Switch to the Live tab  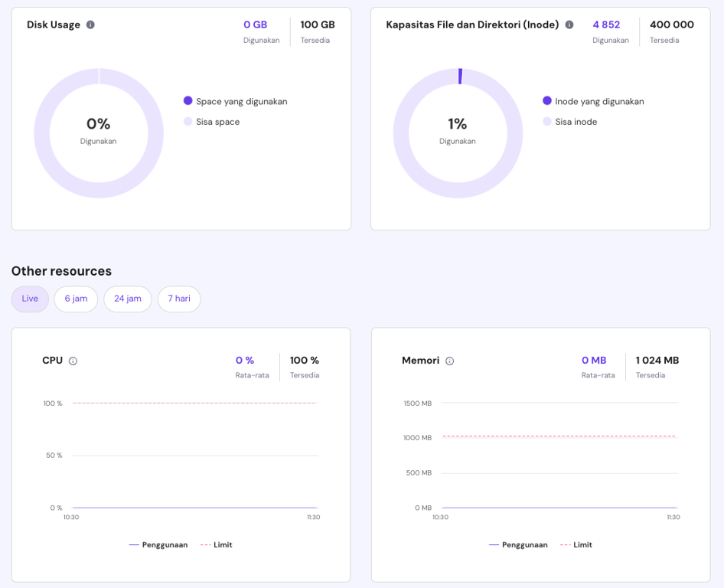(30, 299)
